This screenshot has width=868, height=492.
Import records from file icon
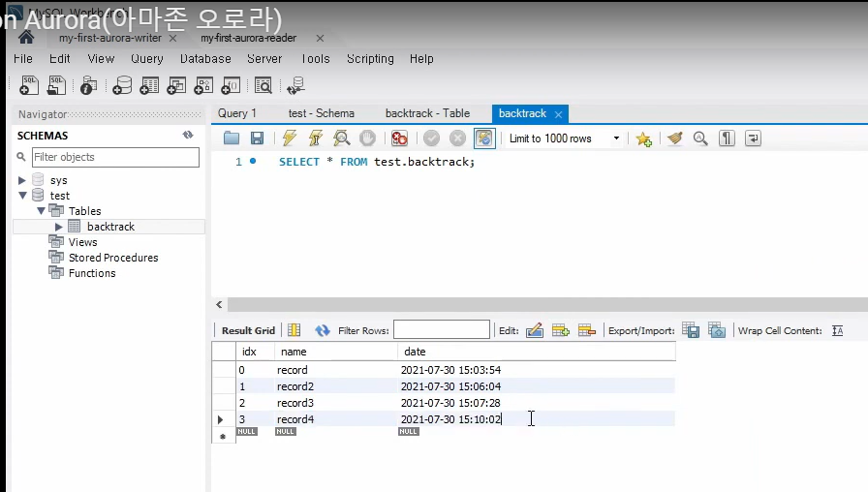[717, 330]
